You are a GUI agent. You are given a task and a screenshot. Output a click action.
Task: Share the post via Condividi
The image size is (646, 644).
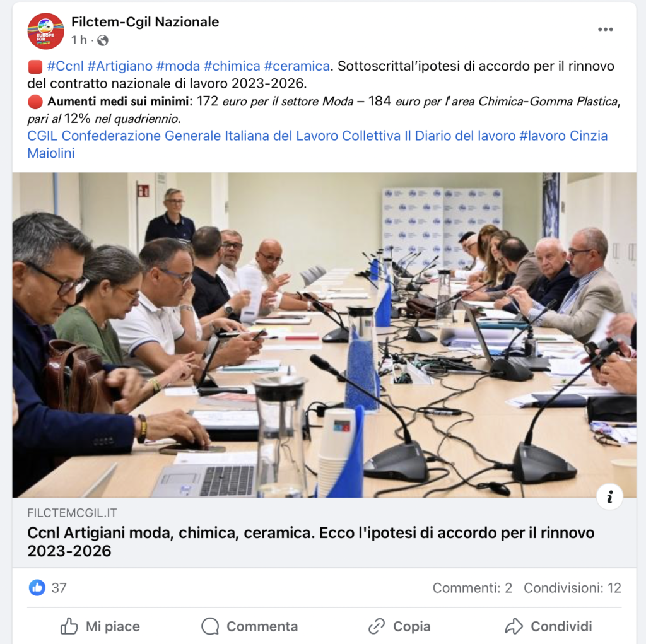pos(549,626)
